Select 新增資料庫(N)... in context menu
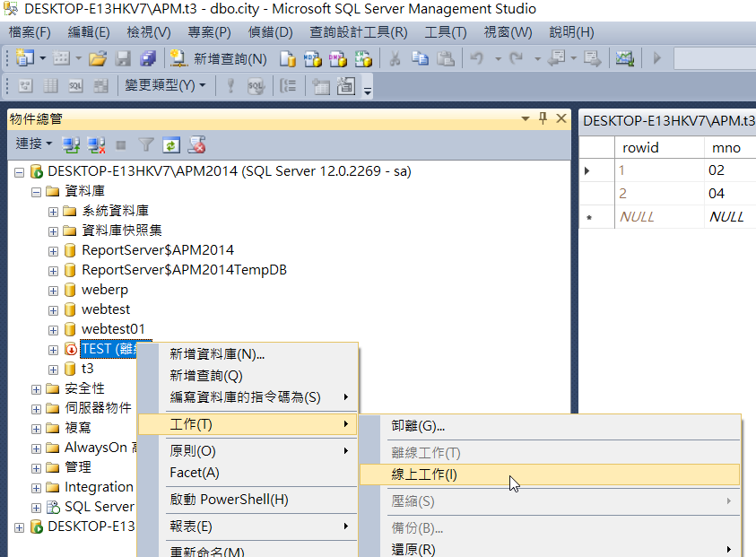The image size is (756, 557). [x=248, y=354]
